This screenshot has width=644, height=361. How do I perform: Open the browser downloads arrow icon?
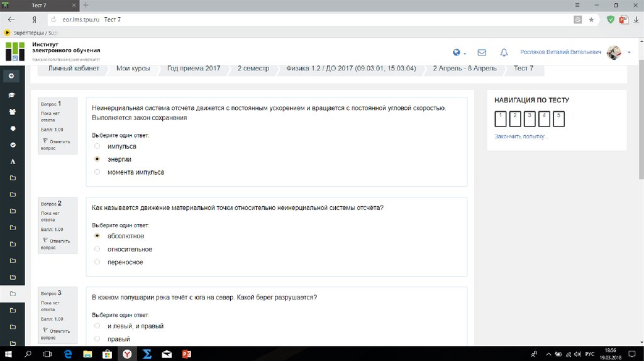click(636, 19)
